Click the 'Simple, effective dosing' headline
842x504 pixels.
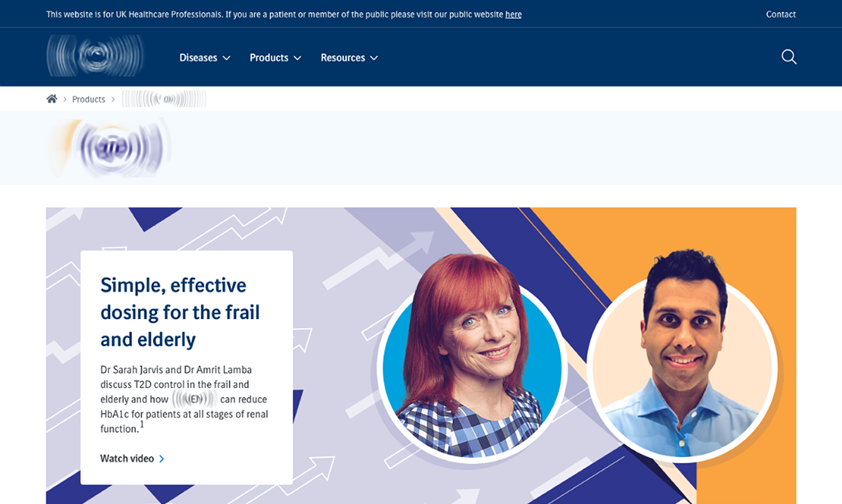coord(180,313)
